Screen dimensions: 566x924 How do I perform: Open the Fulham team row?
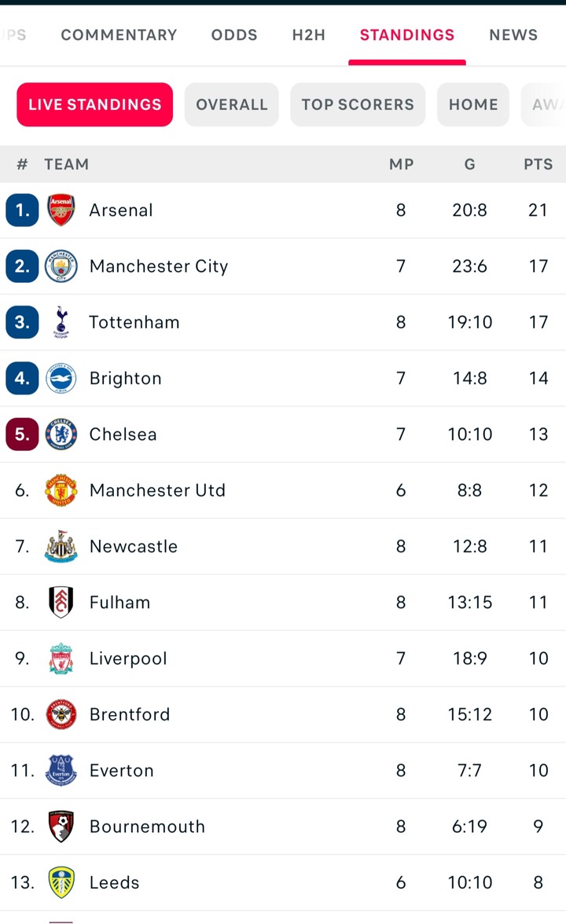(x=283, y=602)
